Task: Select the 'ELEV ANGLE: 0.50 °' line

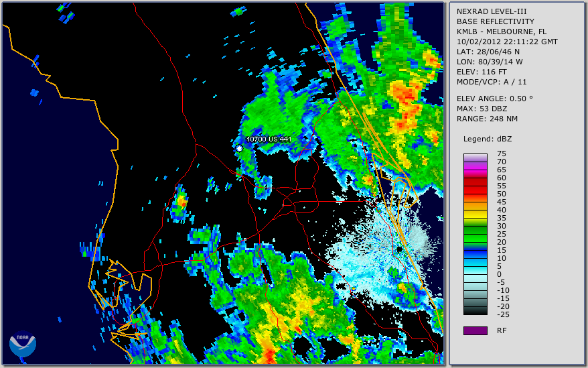Action: click(495, 99)
